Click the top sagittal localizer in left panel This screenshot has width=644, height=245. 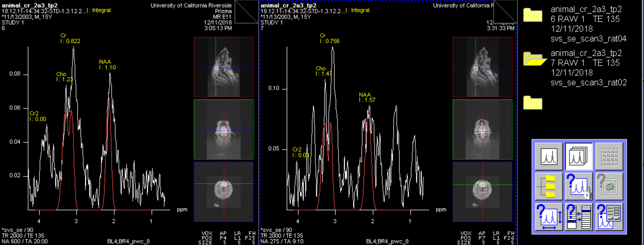coord(224,67)
